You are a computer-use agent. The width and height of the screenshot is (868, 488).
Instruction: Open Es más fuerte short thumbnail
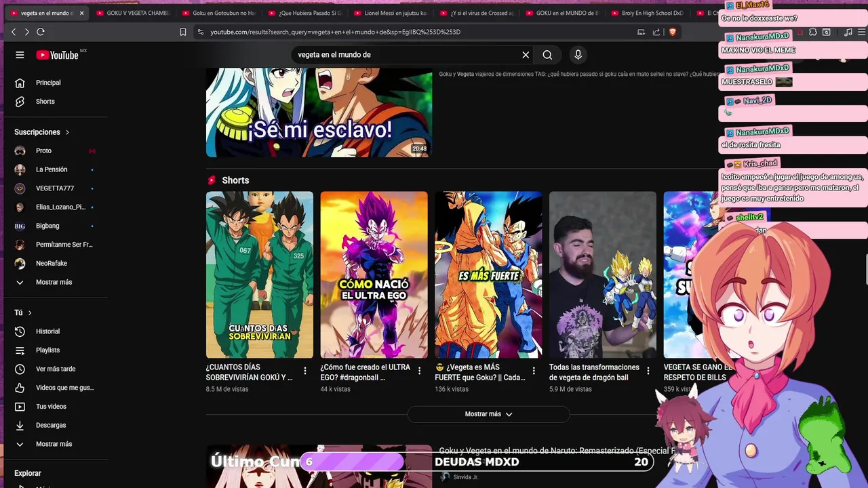(488, 274)
